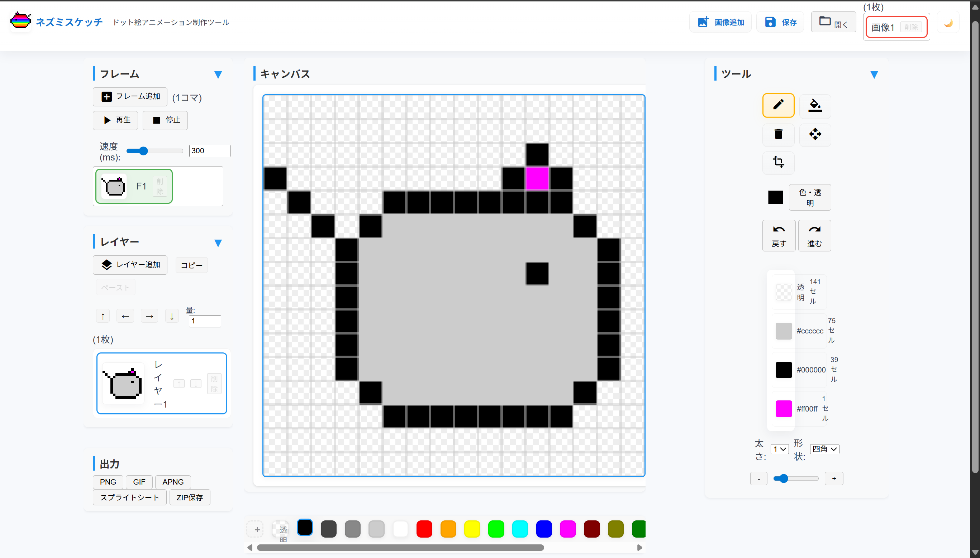Image resolution: width=980 pixels, height=558 pixels.
Task: Click the スプライトシート export button
Action: click(x=129, y=497)
